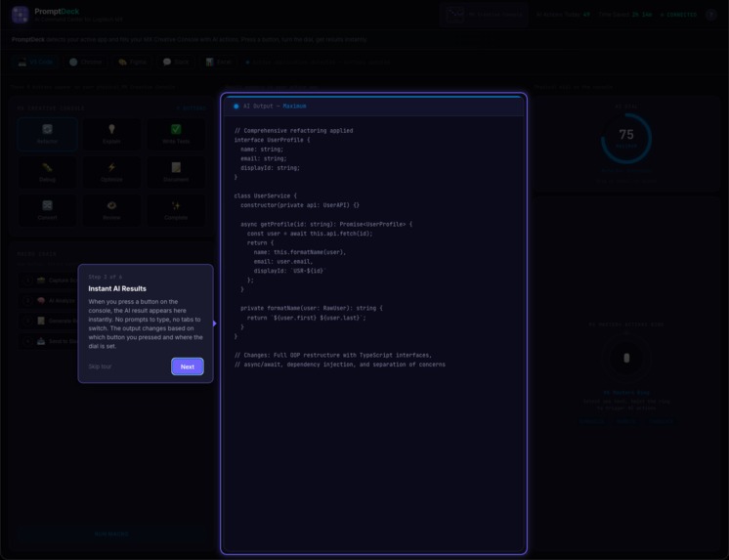Select the Explain lightbulb button
Screen dimensions: 729x560
[x=111, y=134]
